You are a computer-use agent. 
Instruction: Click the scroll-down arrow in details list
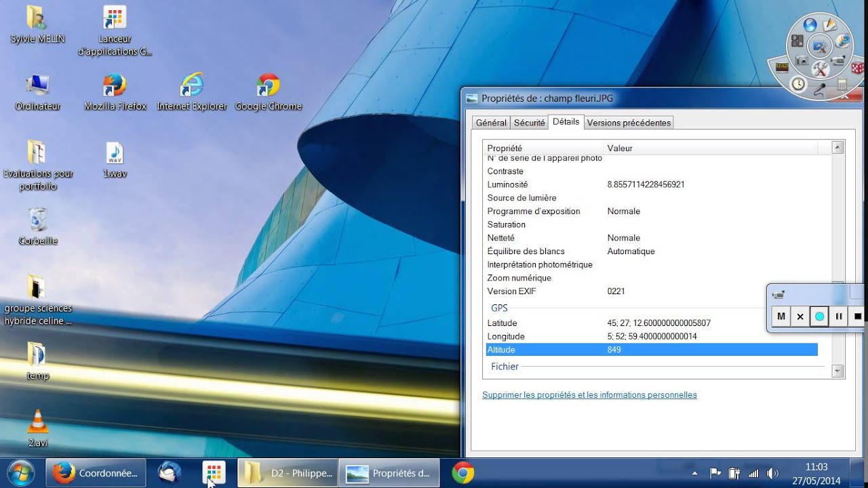tap(837, 371)
